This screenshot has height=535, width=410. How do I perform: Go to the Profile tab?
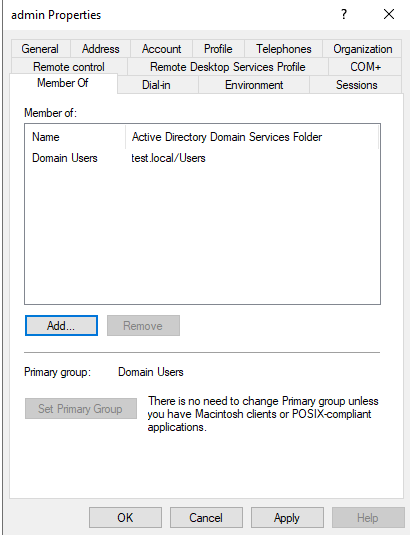[x=218, y=49]
